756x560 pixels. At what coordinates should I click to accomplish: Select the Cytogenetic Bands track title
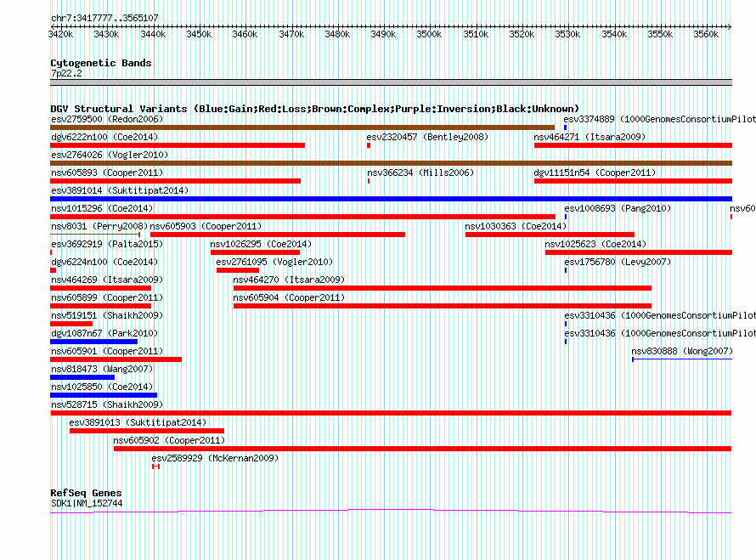click(101, 63)
